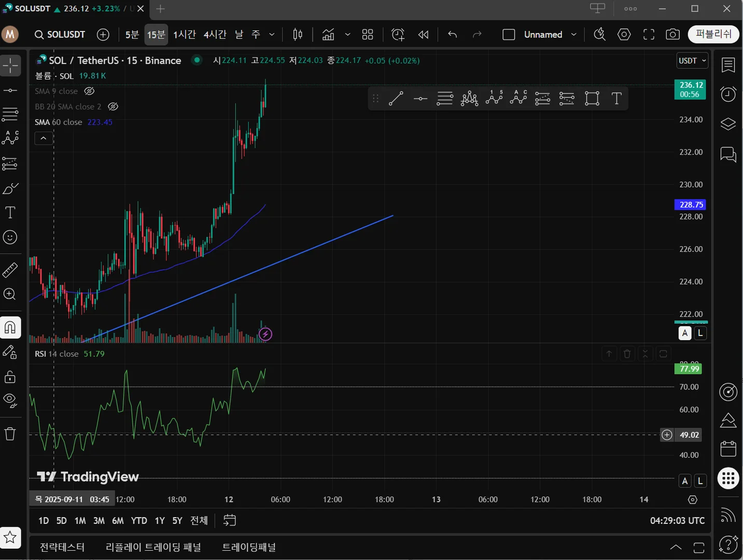The height and width of the screenshot is (560, 743).
Task: Open the indicators button
Action: pyautogui.click(x=328, y=35)
